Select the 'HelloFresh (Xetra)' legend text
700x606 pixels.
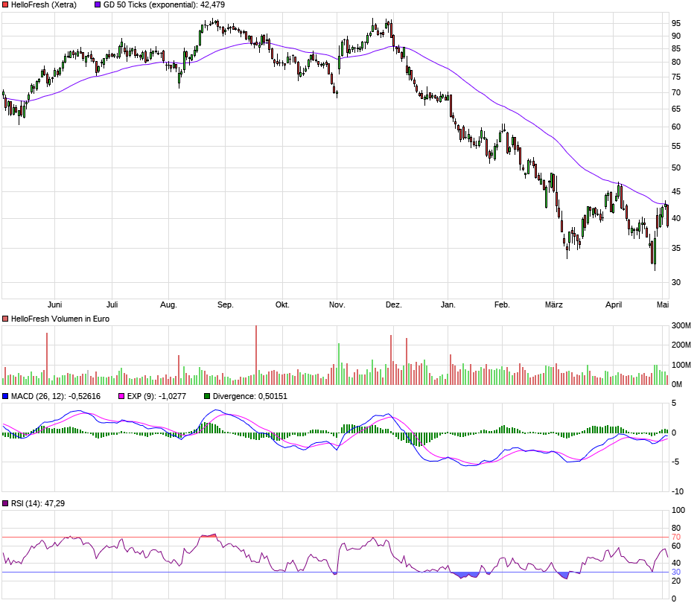[x=44, y=5]
